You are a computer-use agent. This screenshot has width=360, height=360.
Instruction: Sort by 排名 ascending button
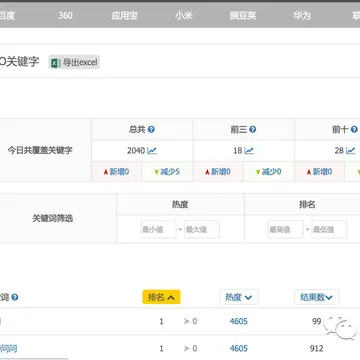point(161,297)
